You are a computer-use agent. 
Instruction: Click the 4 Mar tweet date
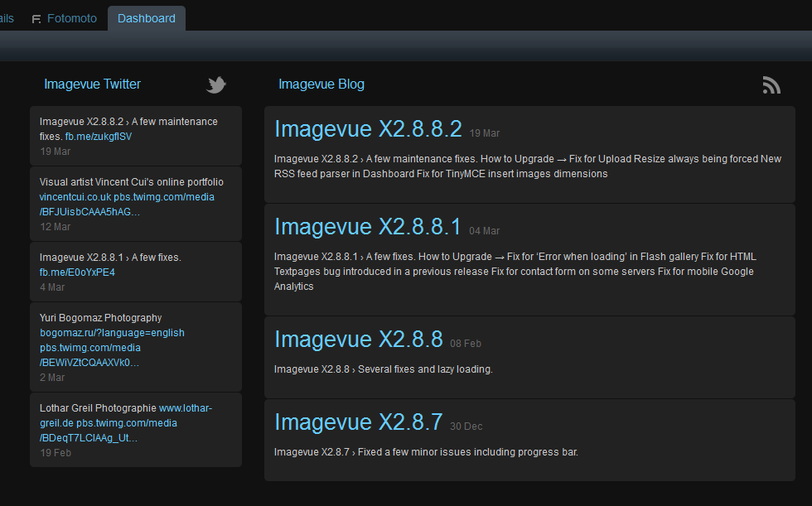coord(52,287)
